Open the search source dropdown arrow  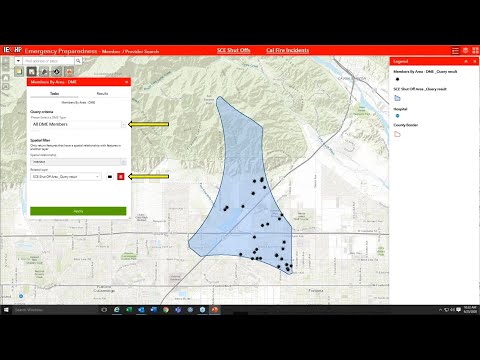tap(18, 61)
